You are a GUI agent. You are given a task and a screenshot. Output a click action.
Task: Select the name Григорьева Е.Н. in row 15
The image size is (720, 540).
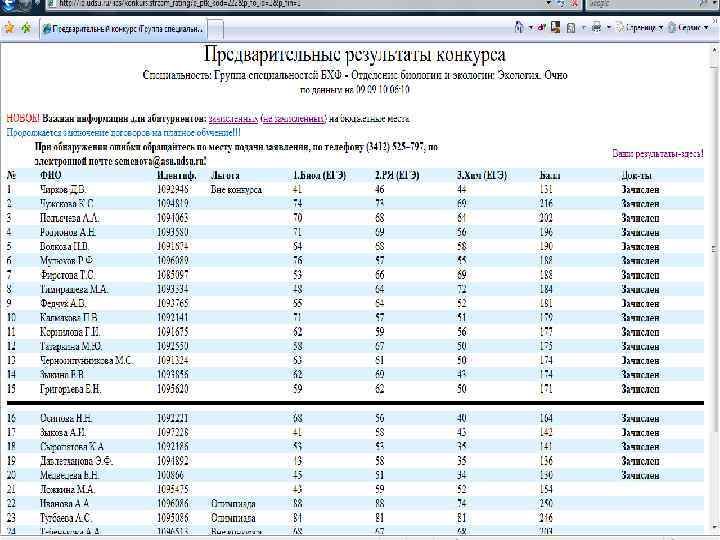tap(70, 389)
